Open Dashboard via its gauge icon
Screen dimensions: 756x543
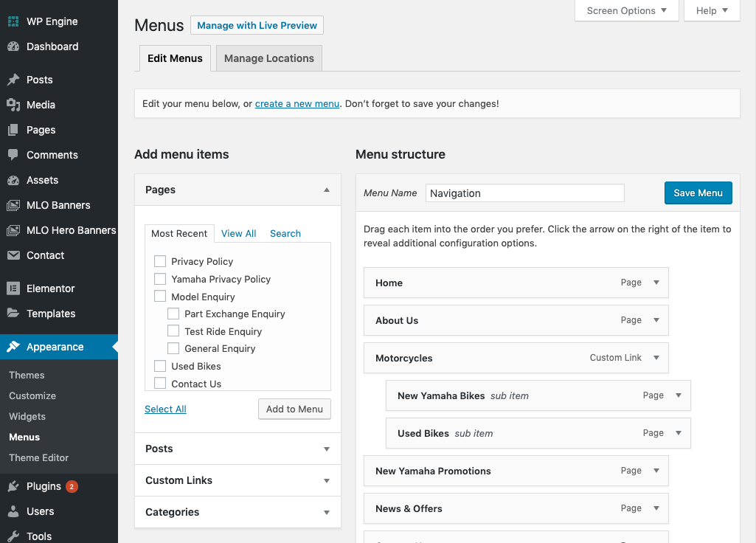click(x=13, y=46)
